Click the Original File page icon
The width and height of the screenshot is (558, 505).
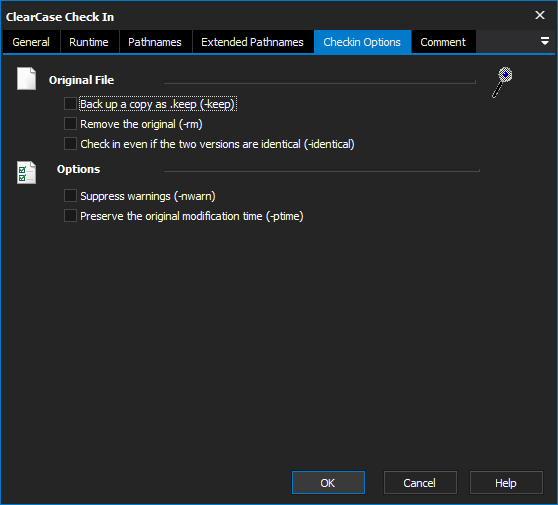coord(26,78)
